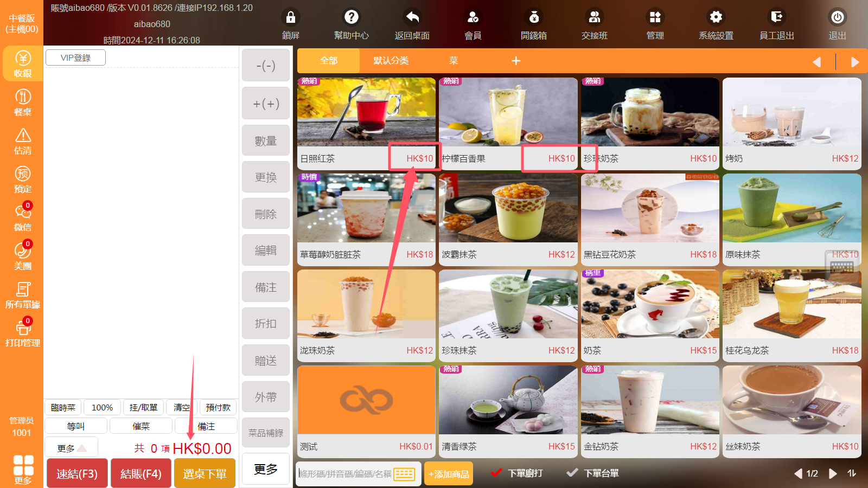Click 開錢箱 open cash drawer icon

(534, 24)
